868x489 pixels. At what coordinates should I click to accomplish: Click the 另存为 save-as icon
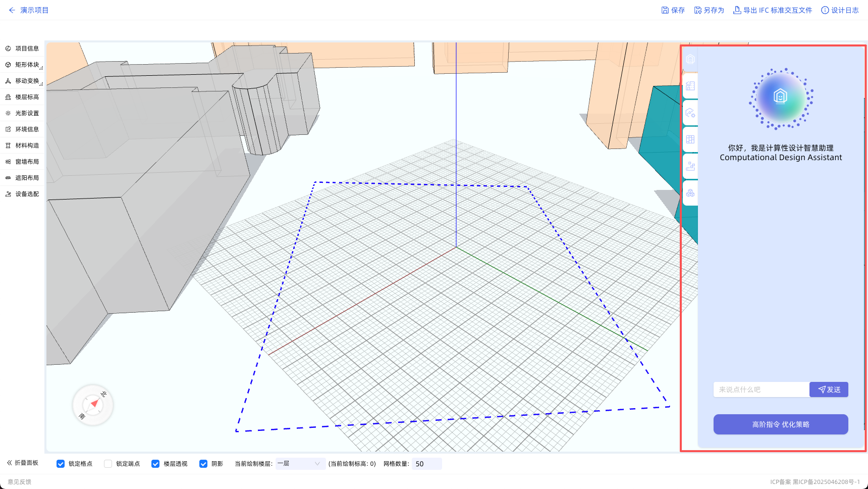click(x=698, y=10)
